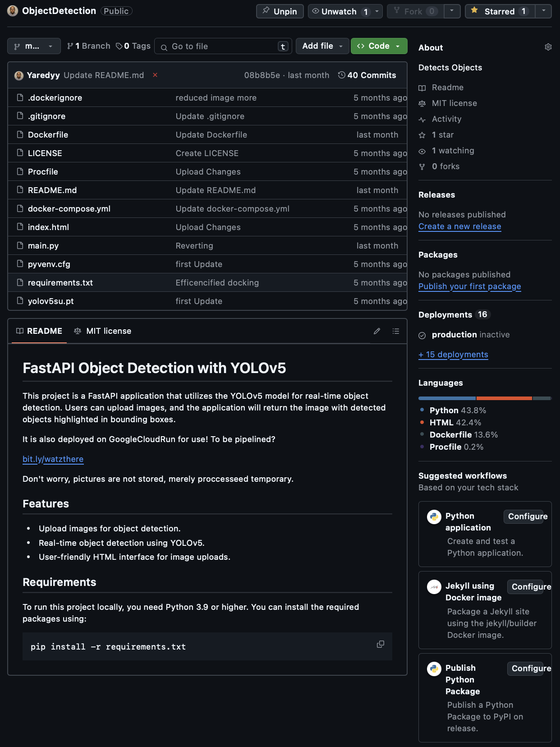Switch to the MIT license tab
The height and width of the screenshot is (747, 560).
[103, 331]
